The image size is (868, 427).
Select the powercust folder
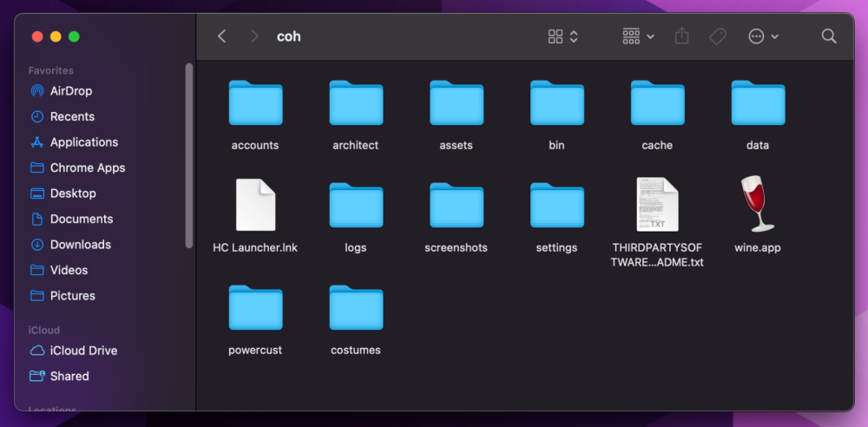point(255,308)
